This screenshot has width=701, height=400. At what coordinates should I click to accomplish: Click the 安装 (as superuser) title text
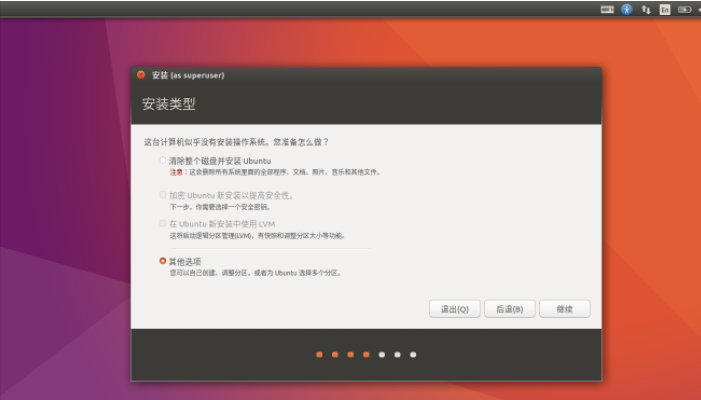point(188,75)
